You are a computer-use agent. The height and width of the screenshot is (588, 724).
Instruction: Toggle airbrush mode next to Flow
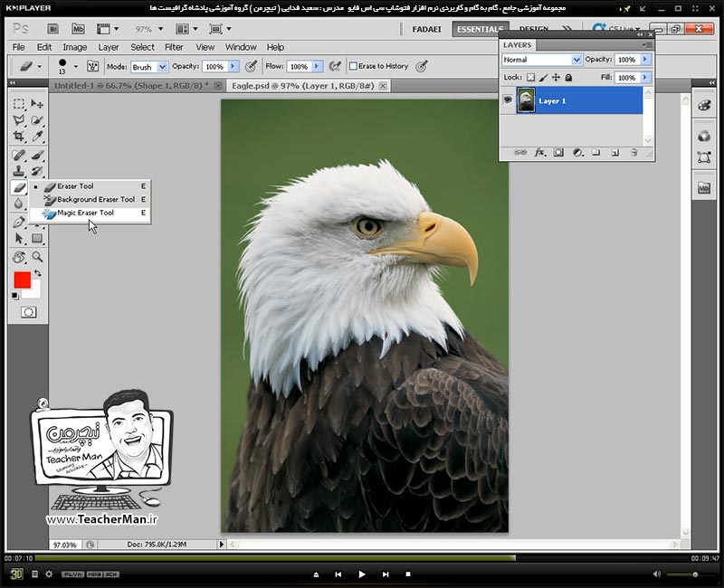pos(335,66)
